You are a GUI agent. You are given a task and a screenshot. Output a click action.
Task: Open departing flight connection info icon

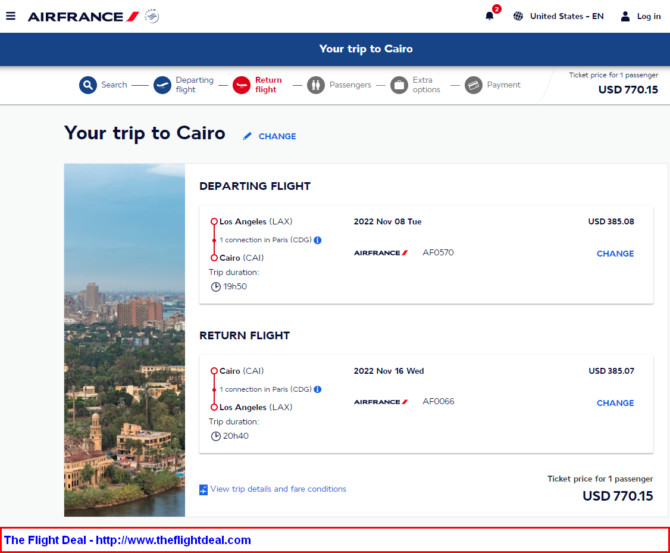pos(317,240)
